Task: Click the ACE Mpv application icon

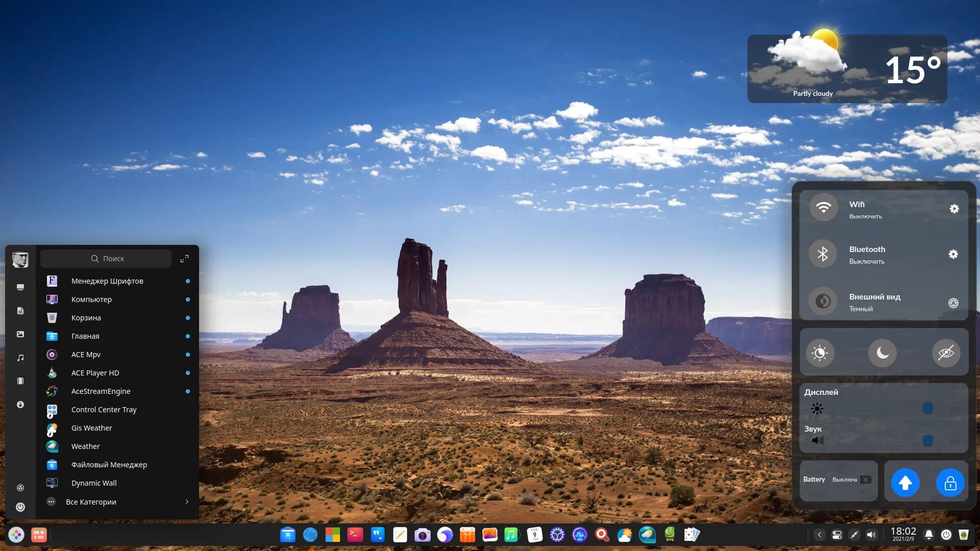Action: click(x=52, y=354)
